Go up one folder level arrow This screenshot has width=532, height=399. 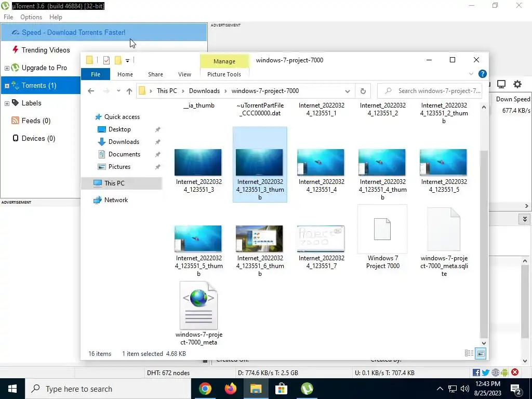click(x=129, y=91)
